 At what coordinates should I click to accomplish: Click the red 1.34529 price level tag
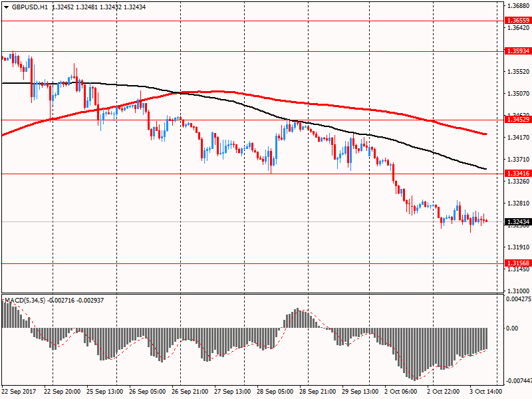pos(518,120)
